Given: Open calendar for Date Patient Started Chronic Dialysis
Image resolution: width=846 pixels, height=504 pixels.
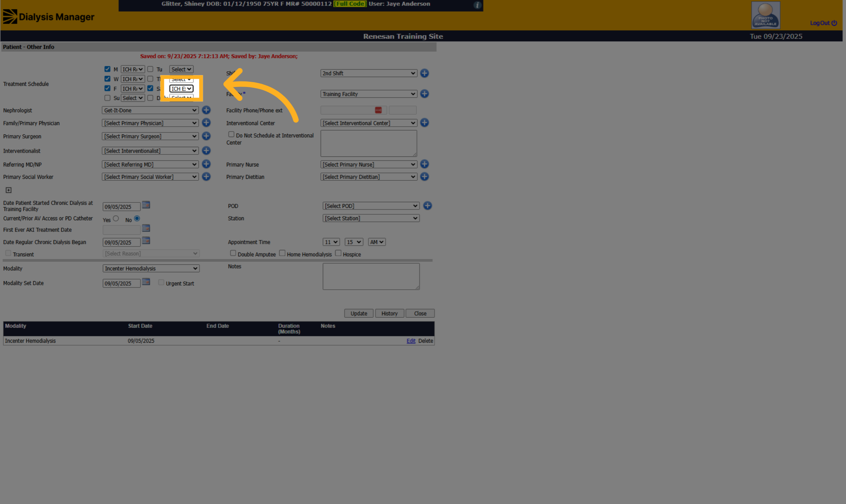Looking at the screenshot, I should pos(146,205).
